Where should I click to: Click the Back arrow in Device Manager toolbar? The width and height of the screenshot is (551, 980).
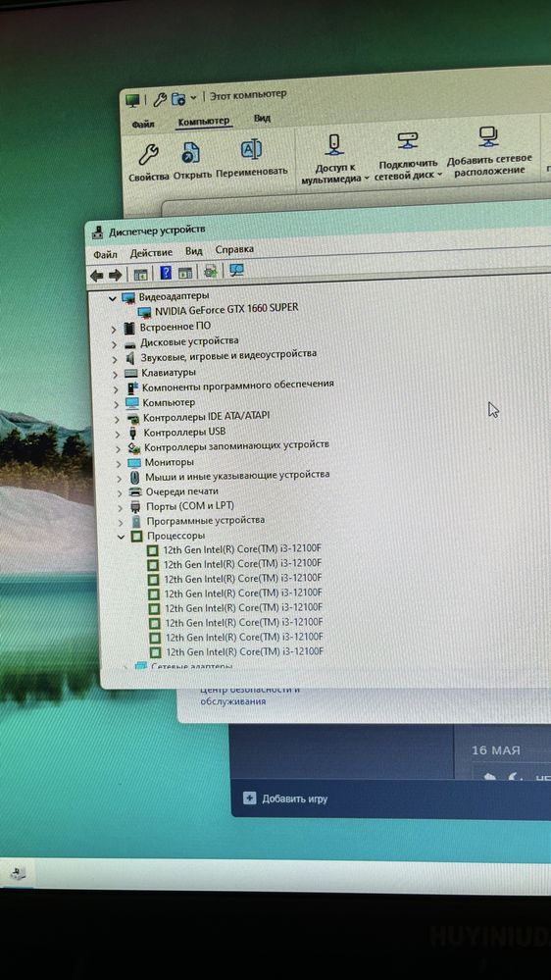point(97,275)
